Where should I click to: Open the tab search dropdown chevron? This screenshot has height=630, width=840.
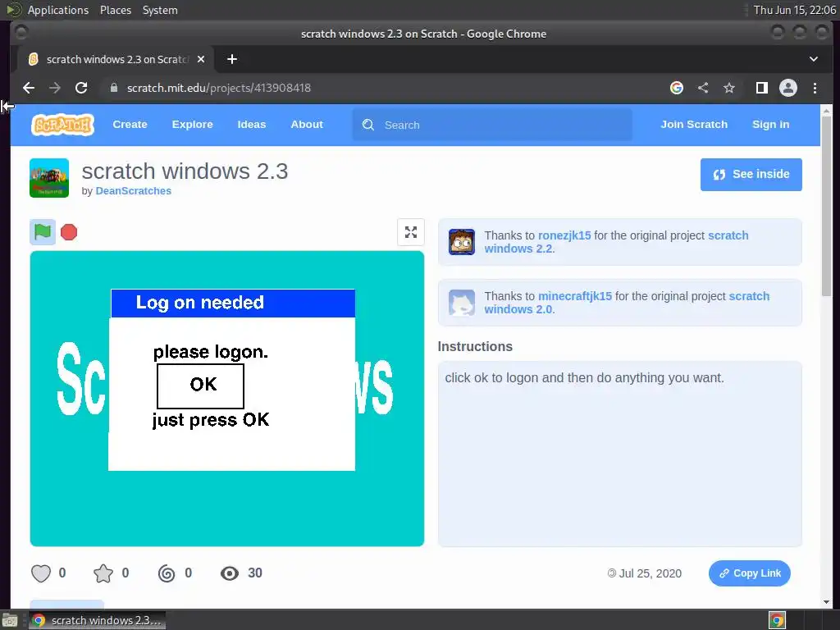coord(813,59)
